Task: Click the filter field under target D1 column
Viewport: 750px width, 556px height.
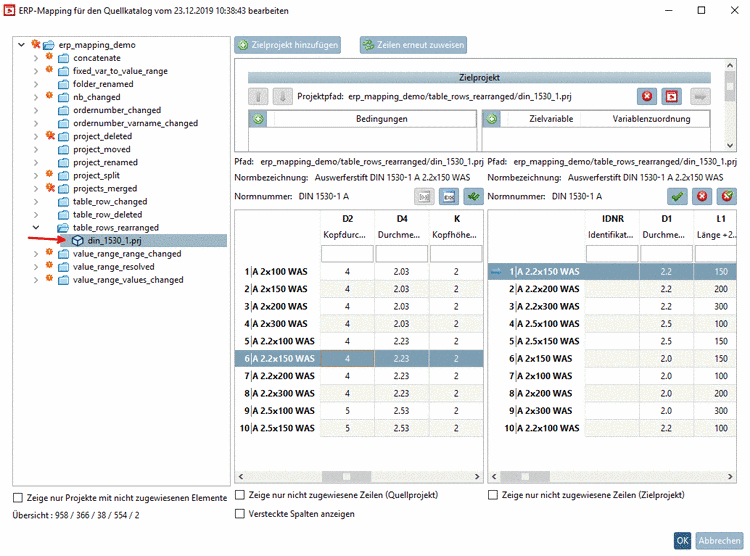Action: 666,254
